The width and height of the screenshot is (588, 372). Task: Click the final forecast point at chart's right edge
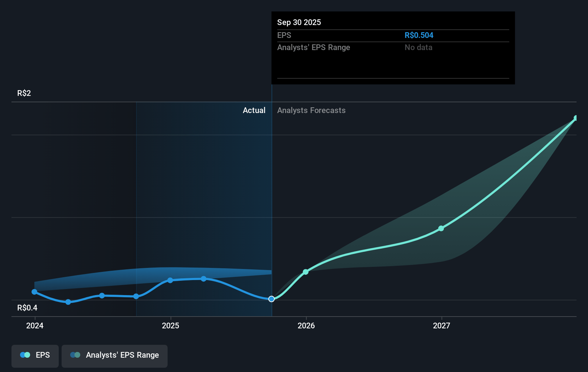click(x=576, y=118)
